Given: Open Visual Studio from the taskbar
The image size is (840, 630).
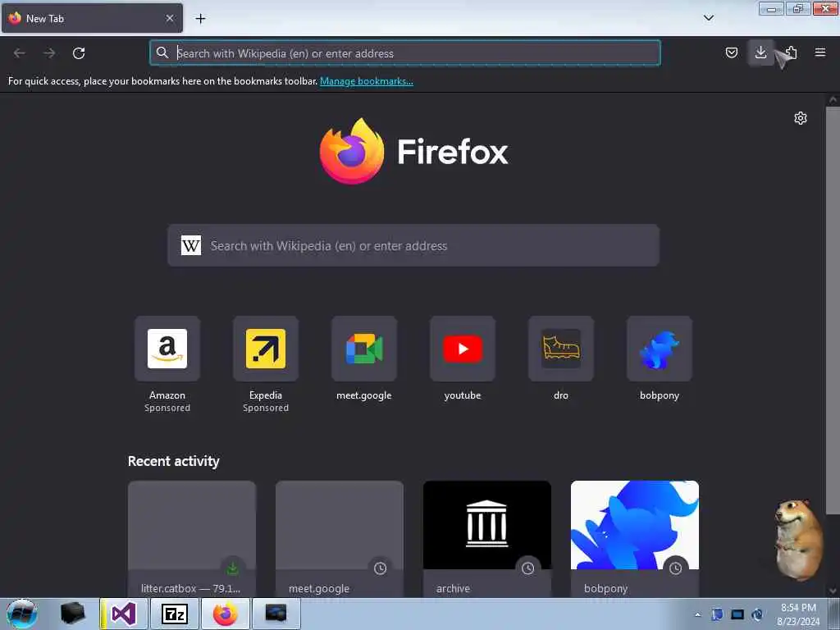Looking at the screenshot, I should point(124,614).
